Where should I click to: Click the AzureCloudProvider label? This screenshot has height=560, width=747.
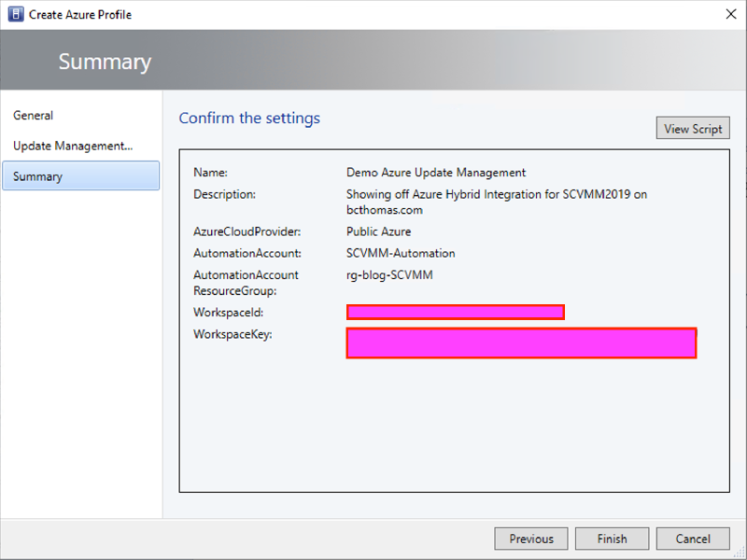pos(247,231)
